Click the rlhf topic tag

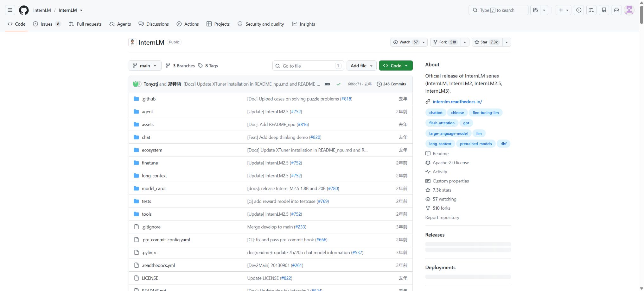pos(503,144)
